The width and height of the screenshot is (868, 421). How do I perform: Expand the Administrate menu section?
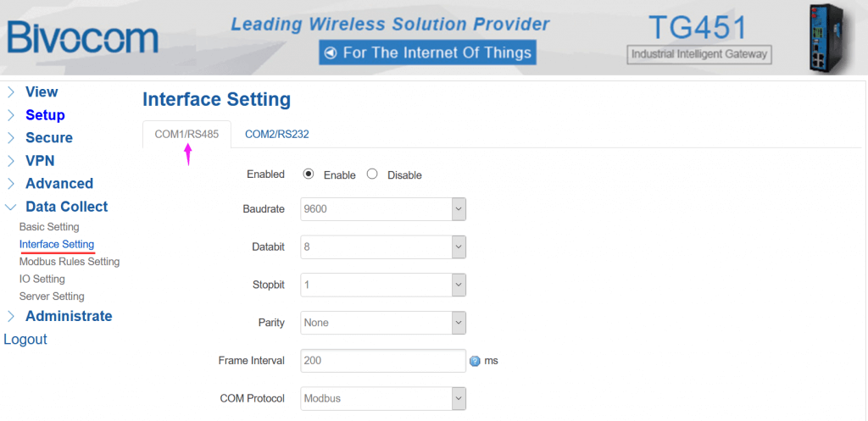point(68,317)
